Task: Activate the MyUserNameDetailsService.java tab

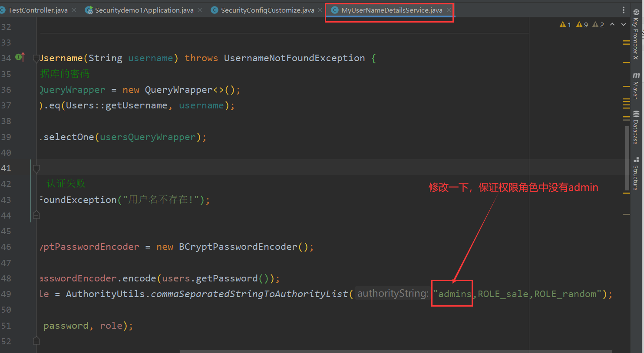Action: click(392, 10)
